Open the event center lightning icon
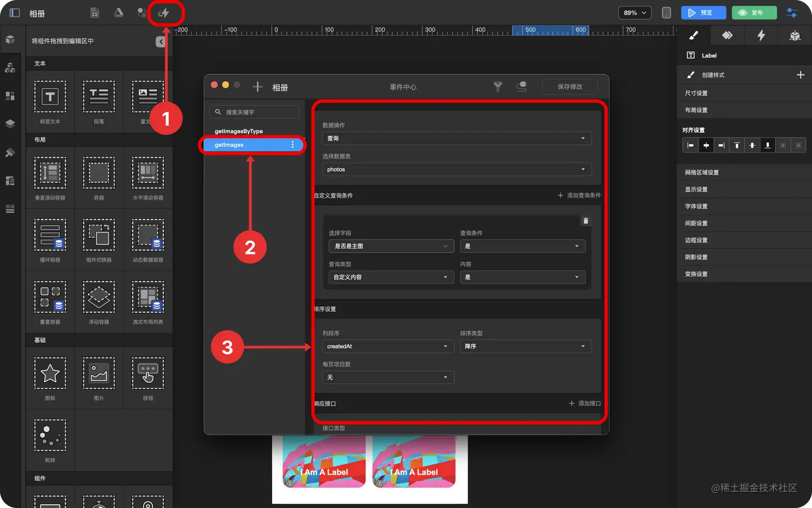This screenshot has width=812, height=508. click(164, 13)
